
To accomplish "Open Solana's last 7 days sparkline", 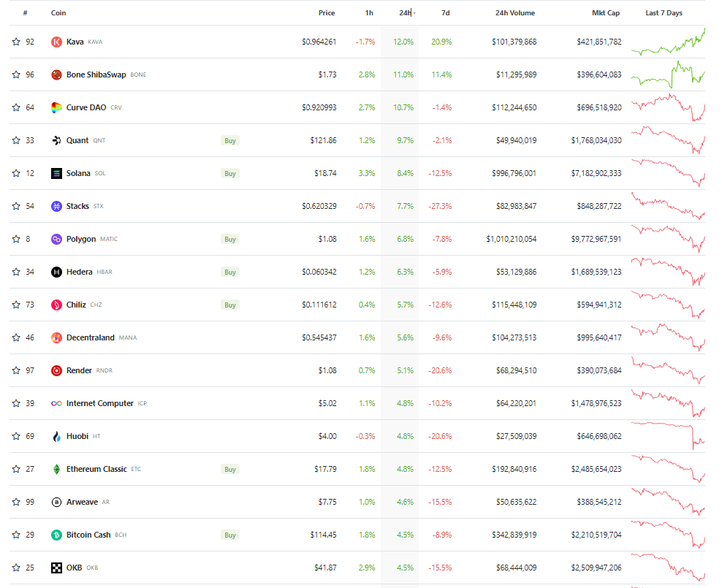I will [668, 173].
